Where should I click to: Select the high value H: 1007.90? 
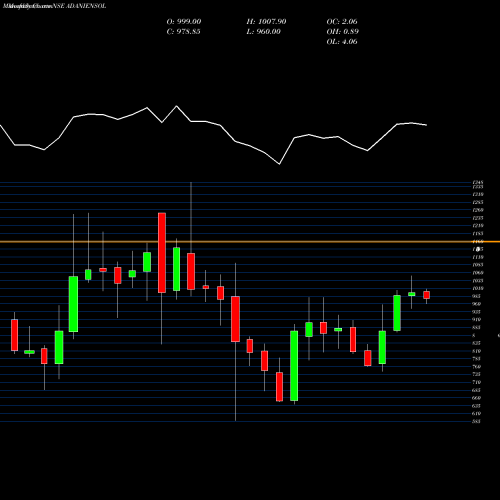click(266, 21)
